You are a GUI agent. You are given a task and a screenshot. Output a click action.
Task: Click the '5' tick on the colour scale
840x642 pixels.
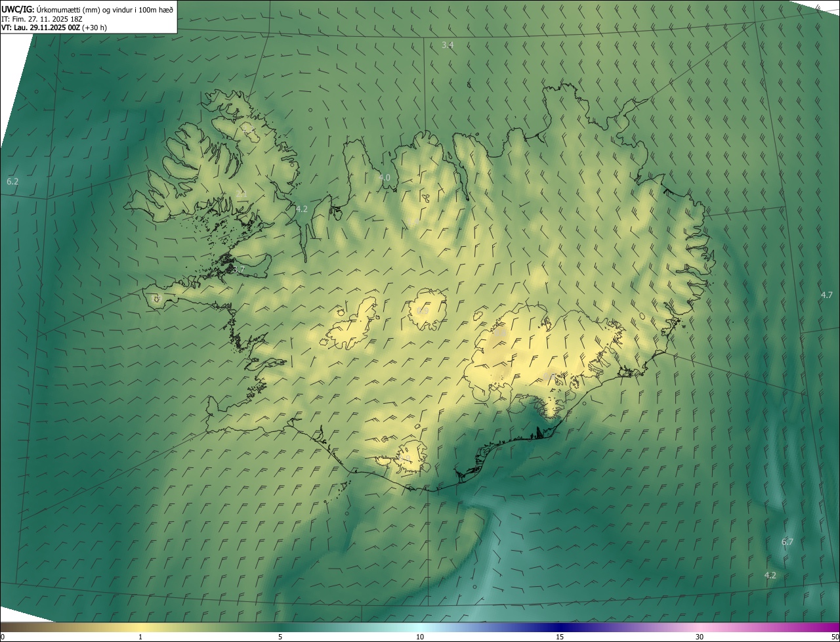(x=280, y=637)
